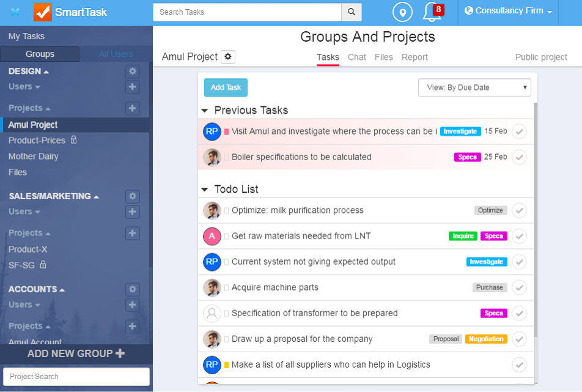Collapse the Previous Tasks section

[205, 111]
